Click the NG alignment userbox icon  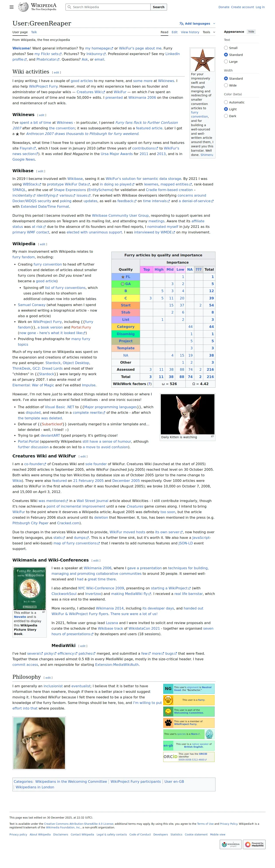168,689
